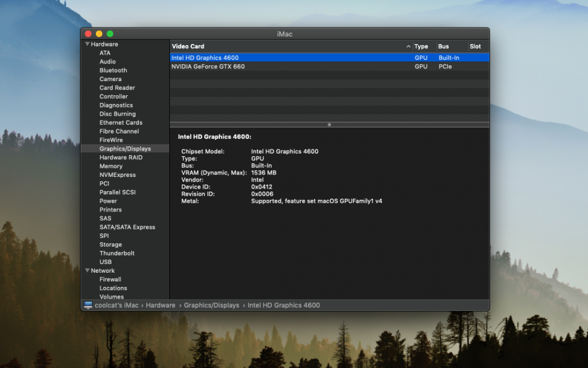The height and width of the screenshot is (368, 588).
Task: Open Bluetooth hardware info
Action: 113,70
